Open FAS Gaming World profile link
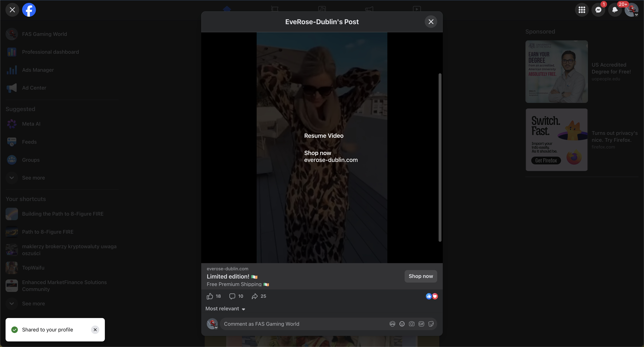 click(62, 34)
